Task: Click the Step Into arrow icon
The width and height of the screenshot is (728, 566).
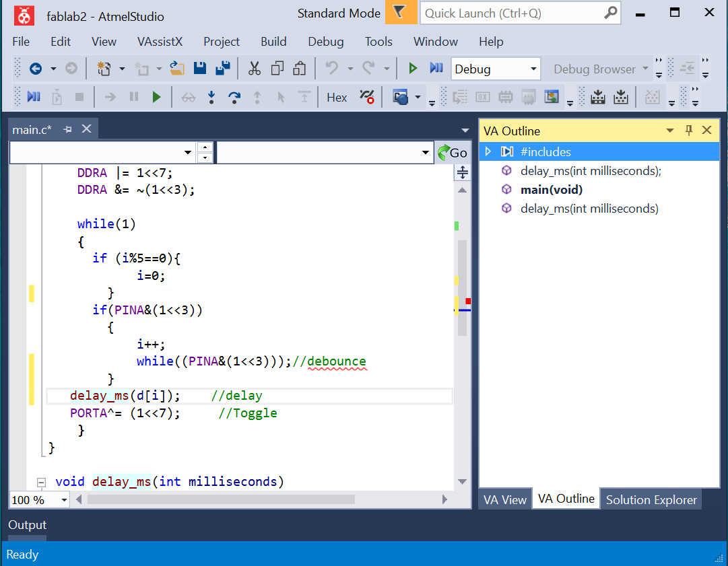Action: 211,97
